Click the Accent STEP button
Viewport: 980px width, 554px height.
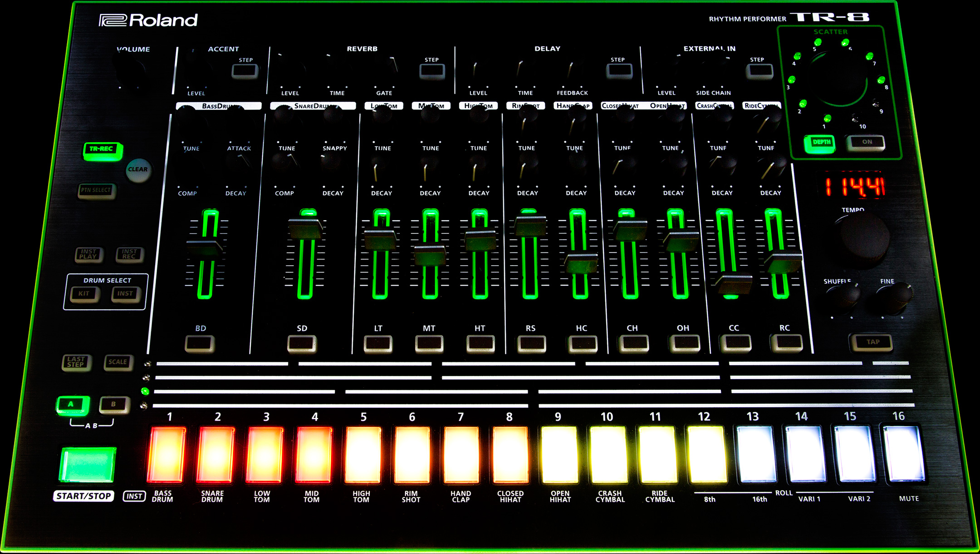[245, 71]
